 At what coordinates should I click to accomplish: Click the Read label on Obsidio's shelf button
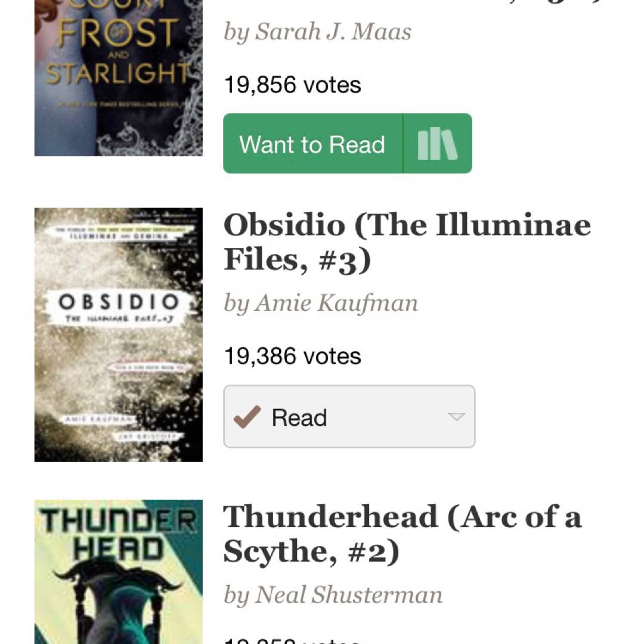[x=299, y=417]
